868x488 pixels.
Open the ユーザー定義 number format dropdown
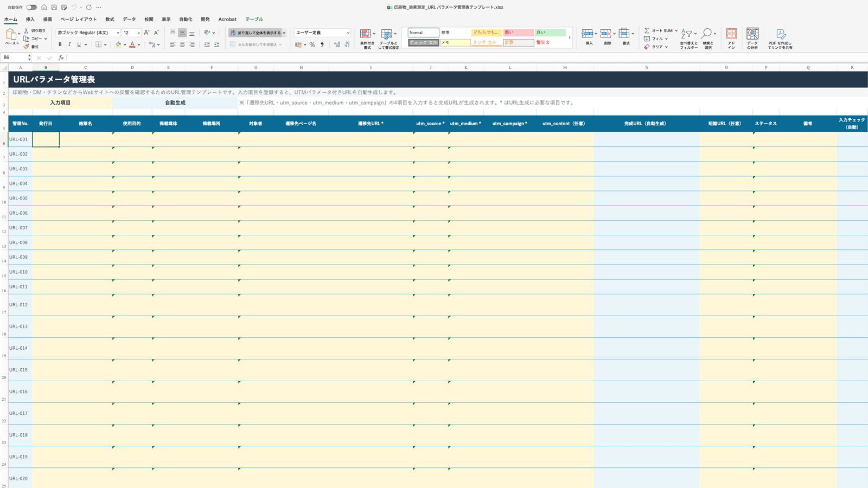(x=348, y=33)
